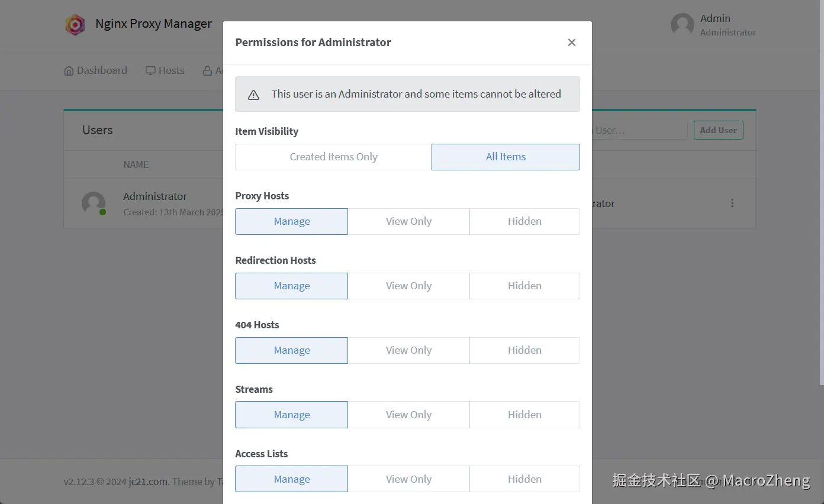Select All Items visibility option
The height and width of the screenshot is (504, 824).
point(506,157)
